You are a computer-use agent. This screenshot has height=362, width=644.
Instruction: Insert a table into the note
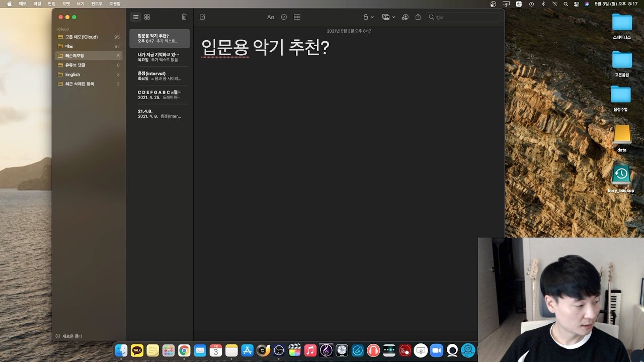point(297,17)
